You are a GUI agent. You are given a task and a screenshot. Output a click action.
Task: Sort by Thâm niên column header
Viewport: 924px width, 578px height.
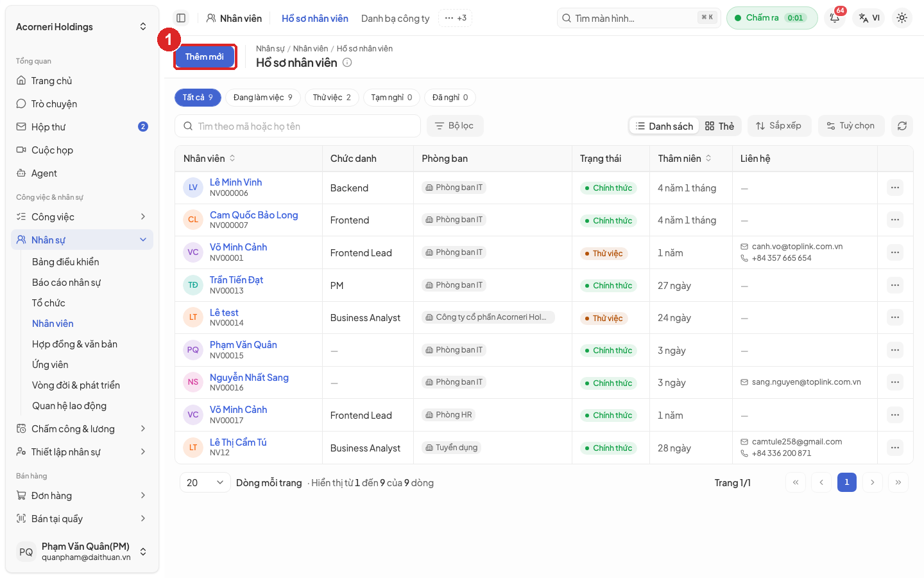(x=684, y=159)
